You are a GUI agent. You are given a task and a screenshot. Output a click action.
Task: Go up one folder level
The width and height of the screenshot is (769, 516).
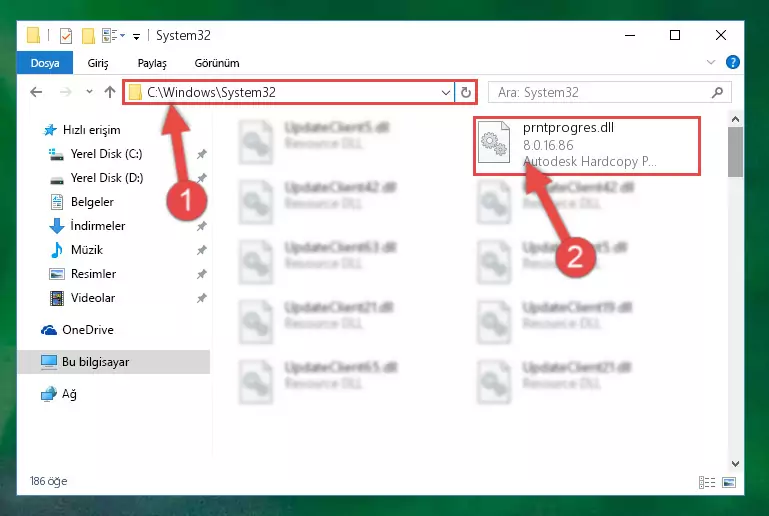click(x=110, y=92)
